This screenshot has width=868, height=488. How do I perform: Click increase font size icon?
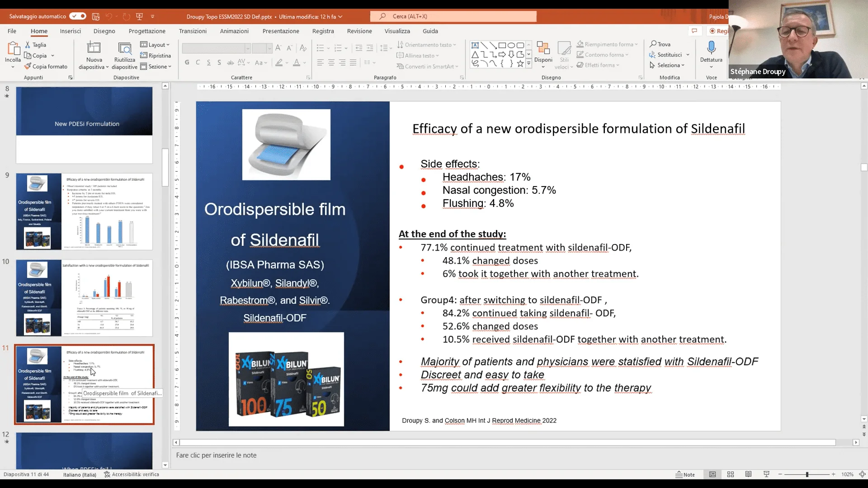tap(278, 48)
